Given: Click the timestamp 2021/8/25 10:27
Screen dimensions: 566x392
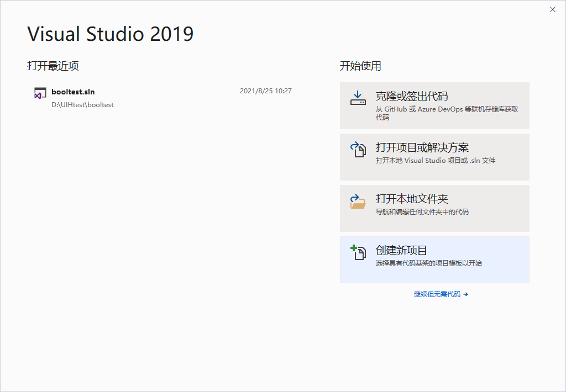Looking at the screenshot, I should 266,91.
